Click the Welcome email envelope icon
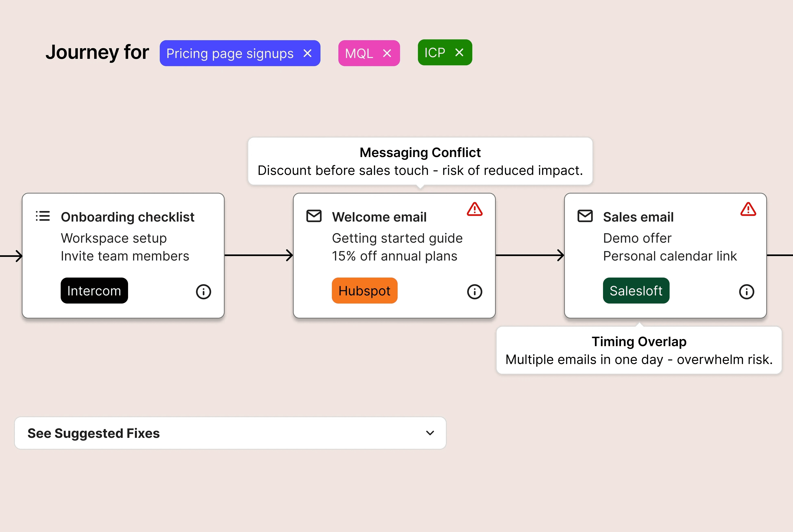This screenshot has height=532, width=793. coord(314,216)
